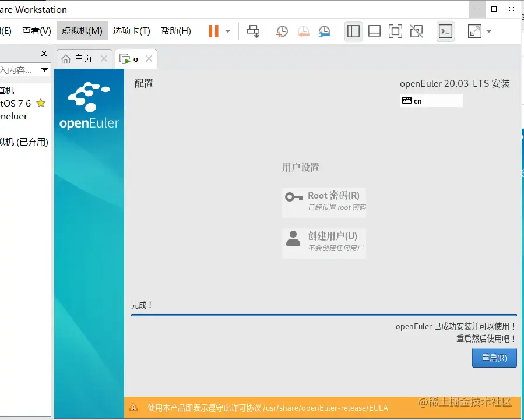524x420 pixels.
Task: Click the openEuler 20.03-LTS 安装 title
Action: tap(455, 83)
